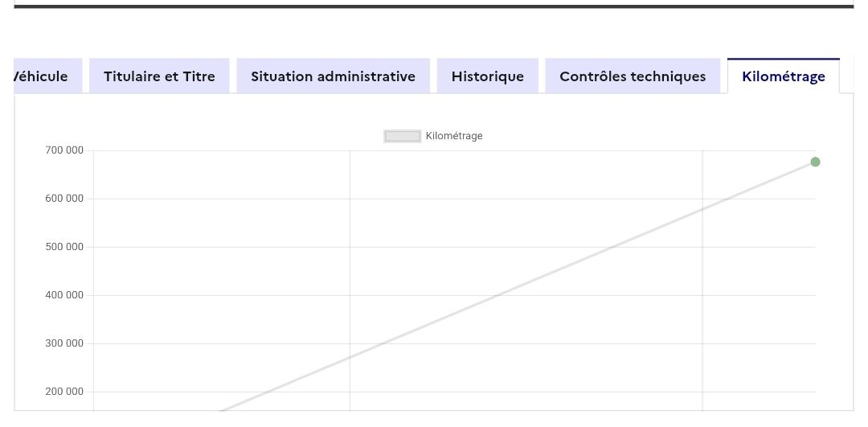Click the 600 000 axis label
Screen dimensions: 868x427
[x=64, y=199]
